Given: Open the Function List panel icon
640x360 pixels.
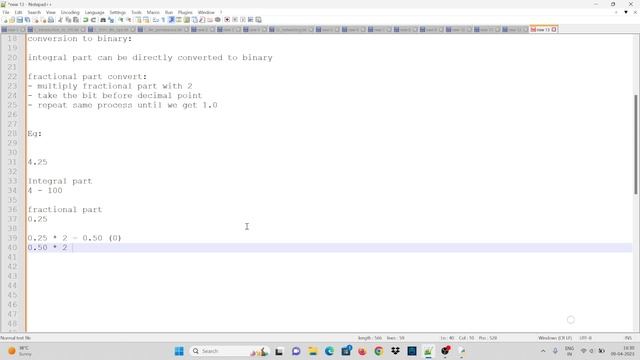Looking at the screenshot, I should (x=202, y=20).
